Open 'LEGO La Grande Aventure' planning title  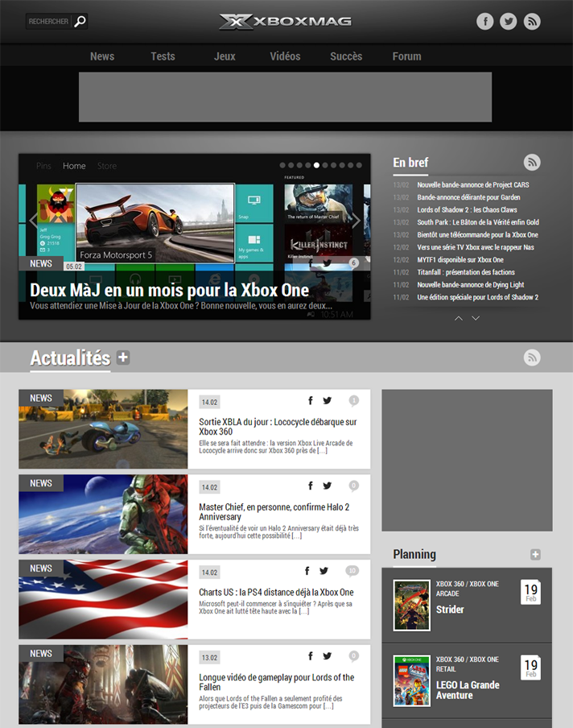(x=468, y=690)
